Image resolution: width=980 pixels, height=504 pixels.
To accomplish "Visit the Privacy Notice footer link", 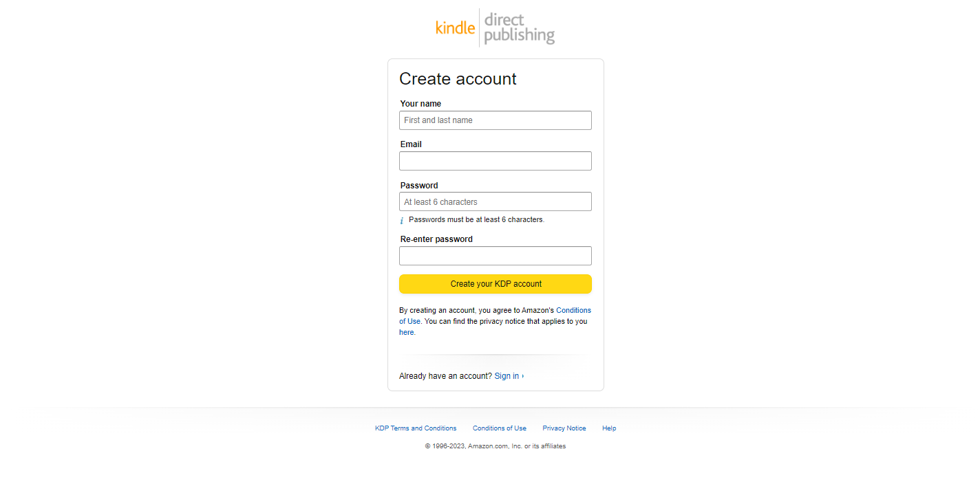I will point(564,428).
